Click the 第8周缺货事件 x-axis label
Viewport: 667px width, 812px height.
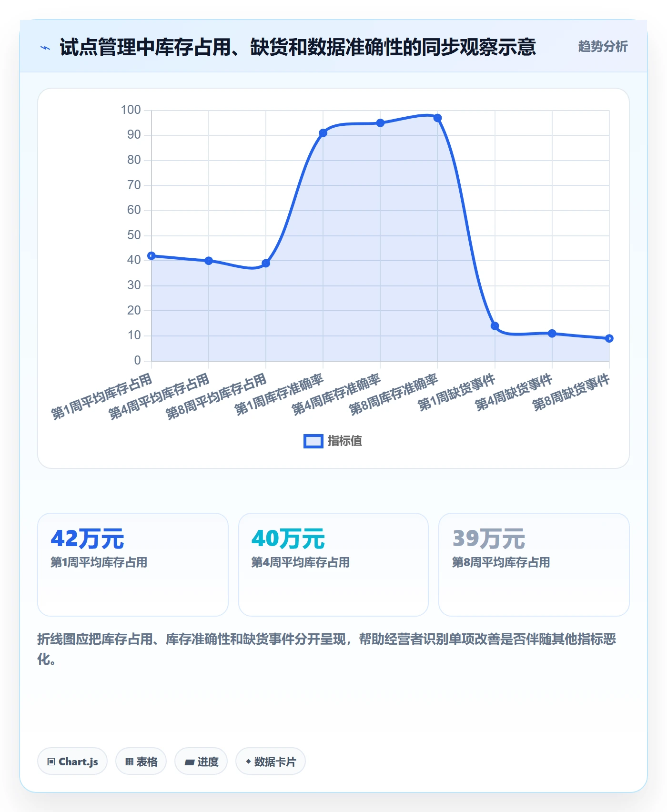571,393
